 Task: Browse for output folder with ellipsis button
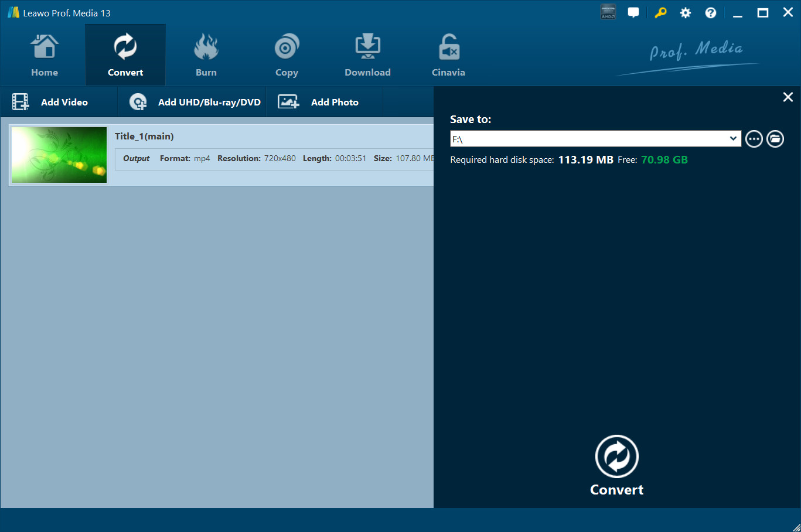click(x=754, y=139)
